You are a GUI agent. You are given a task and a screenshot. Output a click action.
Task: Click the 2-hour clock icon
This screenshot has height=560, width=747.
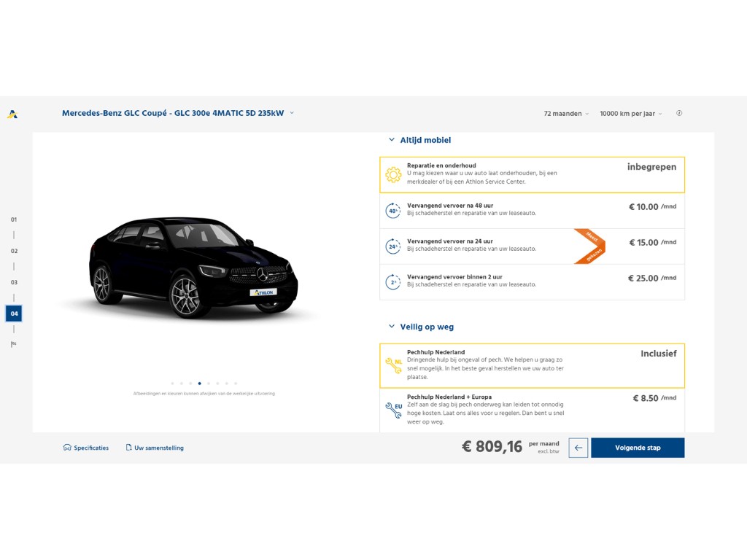393,282
